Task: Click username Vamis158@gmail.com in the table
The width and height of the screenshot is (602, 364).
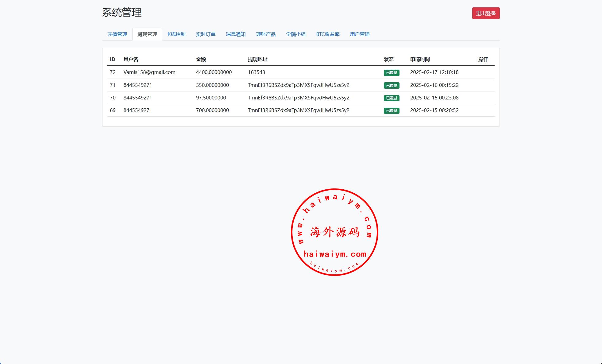Action: point(149,72)
